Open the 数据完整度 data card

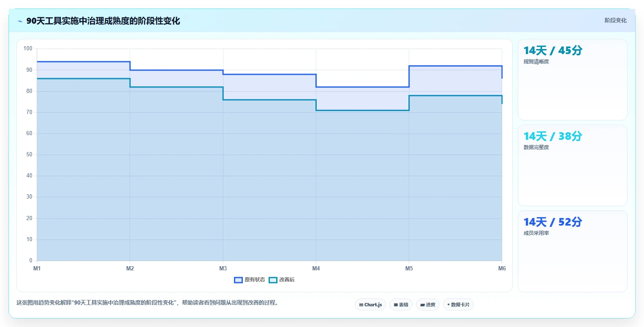click(572, 165)
